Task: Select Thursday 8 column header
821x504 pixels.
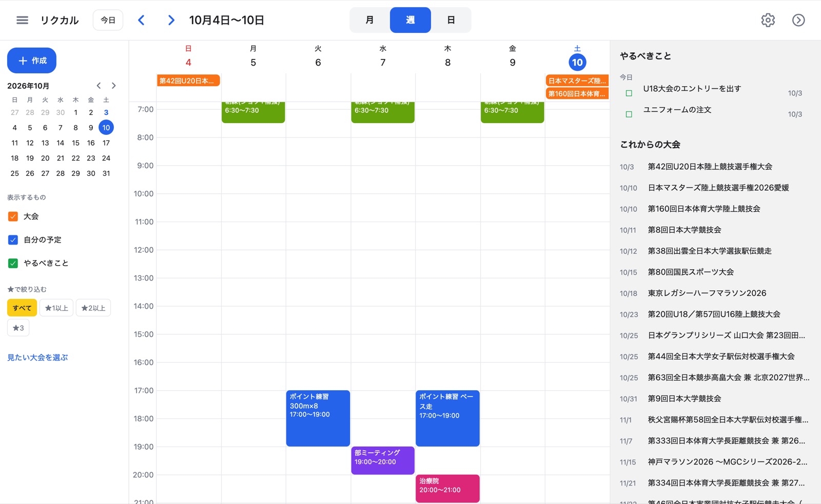Action: [447, 56]
